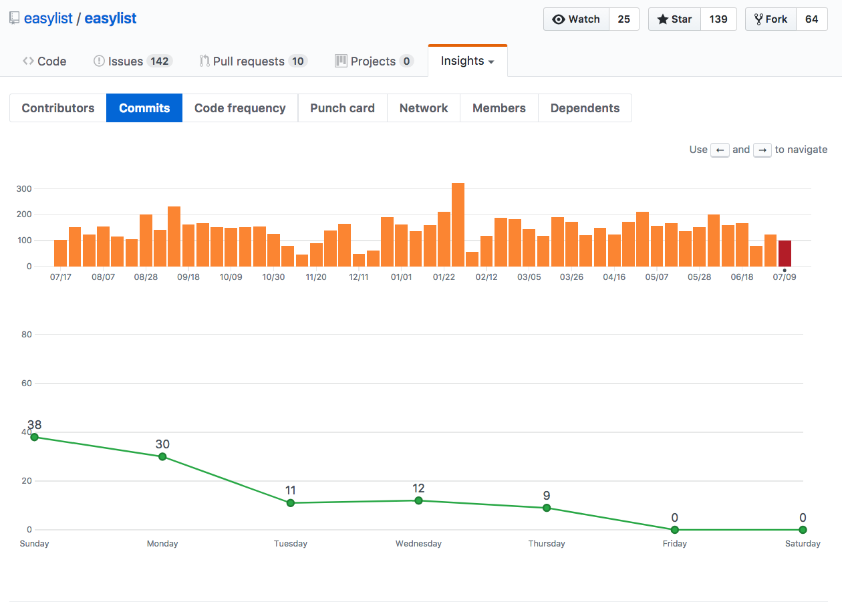842x616 pixels.
Task: Select the Commits insights tab
Action: pyautogui.click(x=144, y=108)
